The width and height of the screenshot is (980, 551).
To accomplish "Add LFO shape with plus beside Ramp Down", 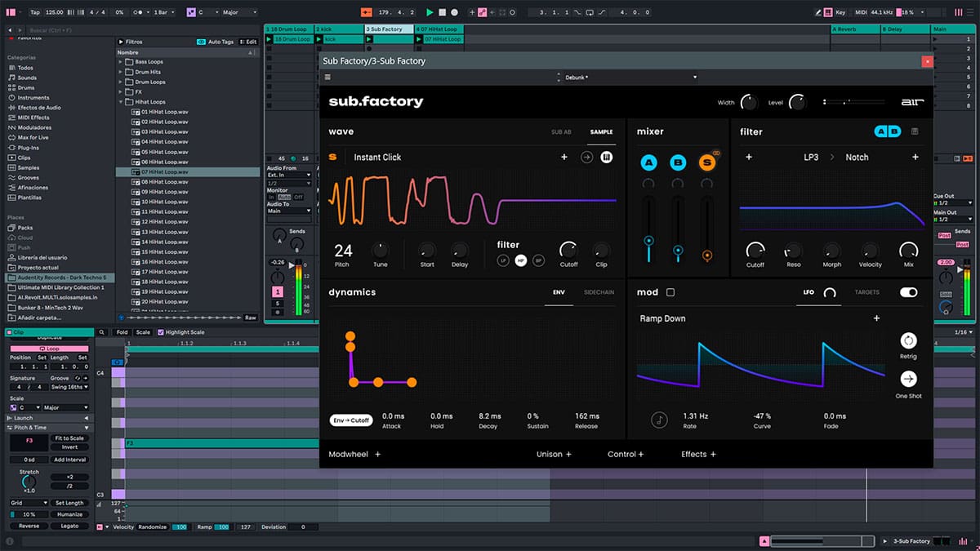I will point(876,318).
